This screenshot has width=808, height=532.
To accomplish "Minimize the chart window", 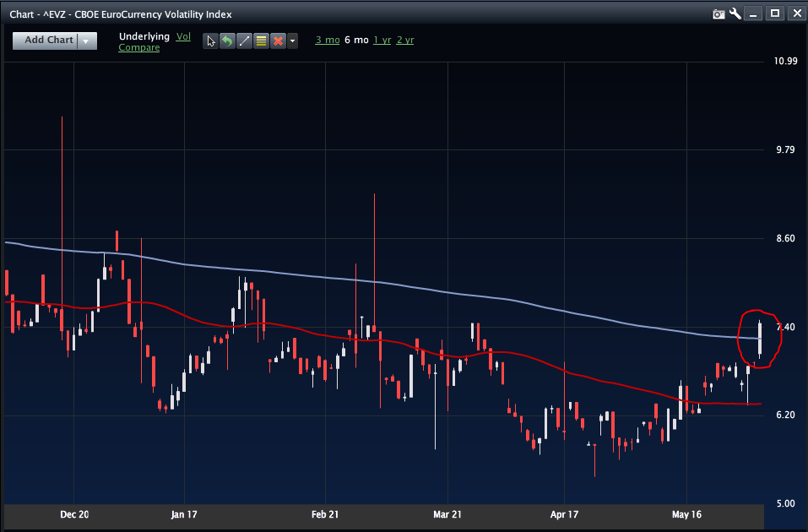I will [754, 14].
